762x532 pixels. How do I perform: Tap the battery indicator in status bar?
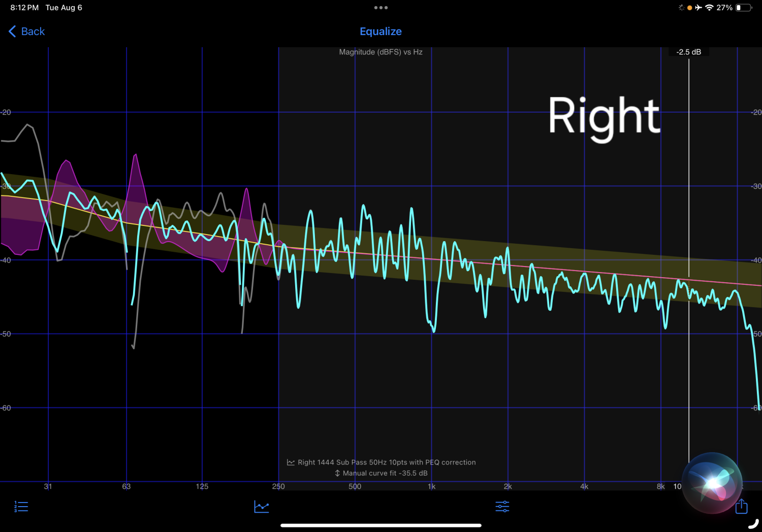744,8
